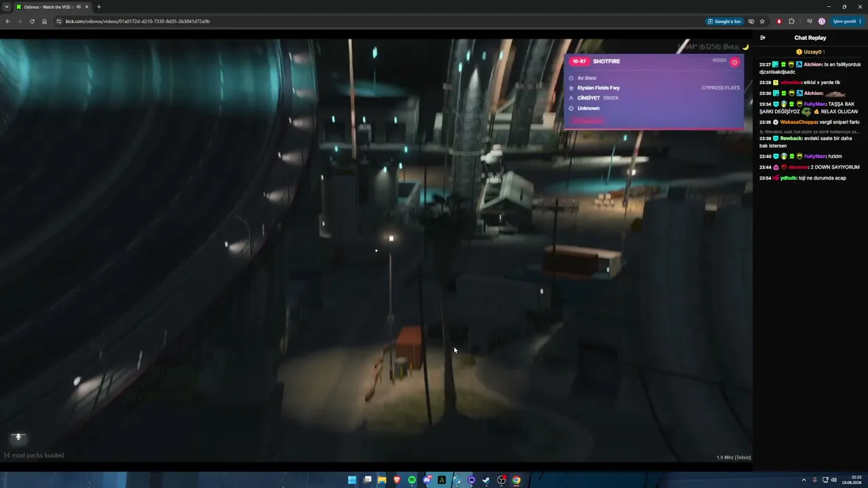Screen dimensions: 868x488
Task: Open Spotify from the taskbar
Action: (412, 481)
